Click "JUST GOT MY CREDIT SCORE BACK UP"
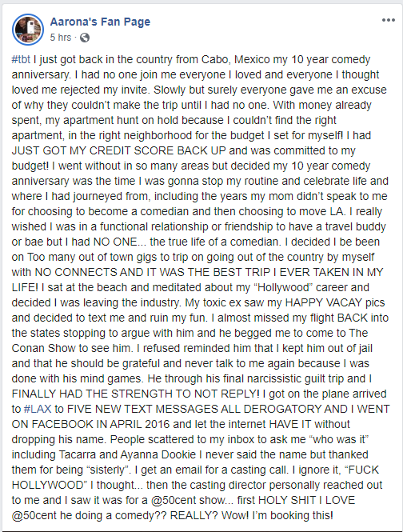Viewport: 403px width, 532px height. pos(118,150)
